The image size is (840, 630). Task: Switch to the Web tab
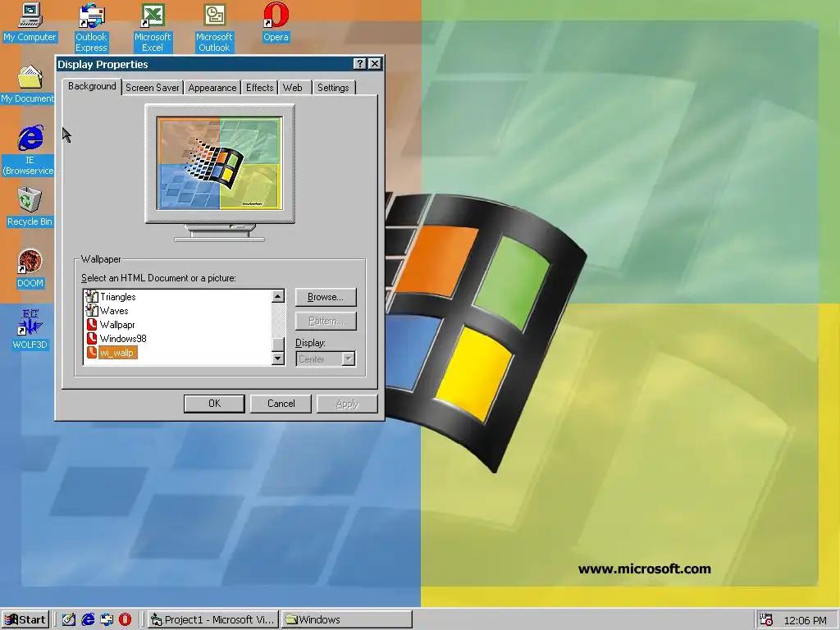tap(293, 87)
